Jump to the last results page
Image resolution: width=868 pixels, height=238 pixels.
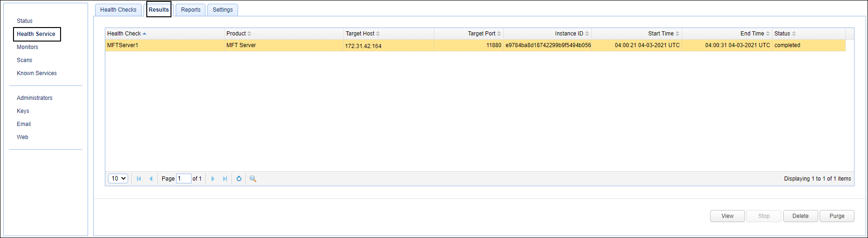pos(225,179)
